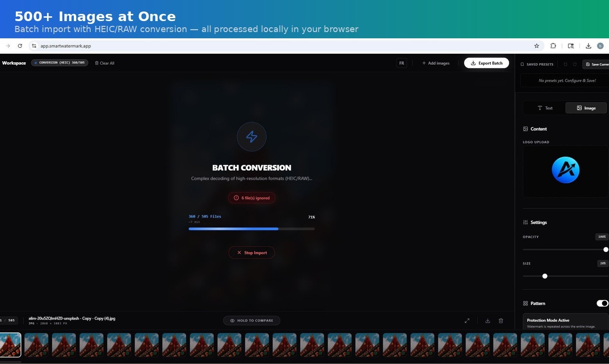Click Add images
Screen dimensions: 609x364
(436, 63)
